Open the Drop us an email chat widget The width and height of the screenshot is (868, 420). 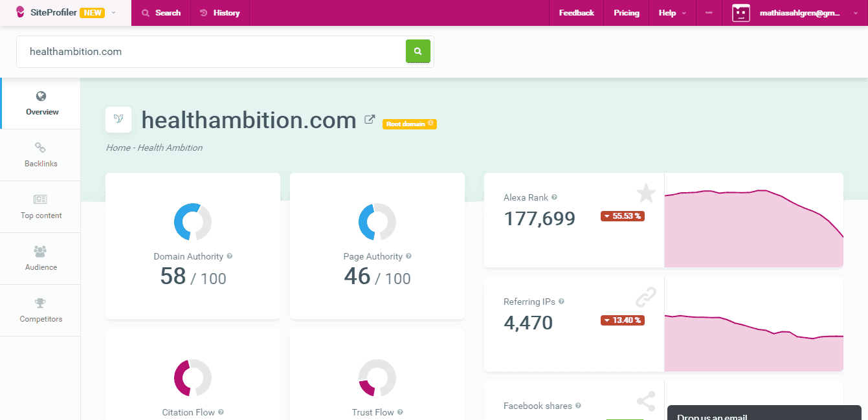pos(764,413)
